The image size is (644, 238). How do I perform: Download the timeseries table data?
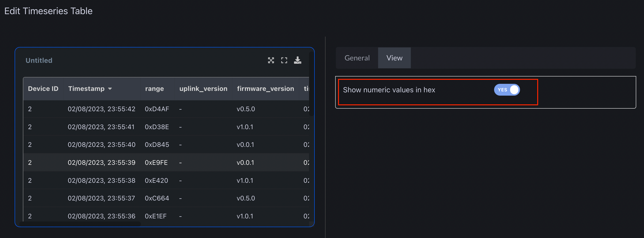[297, 60]
